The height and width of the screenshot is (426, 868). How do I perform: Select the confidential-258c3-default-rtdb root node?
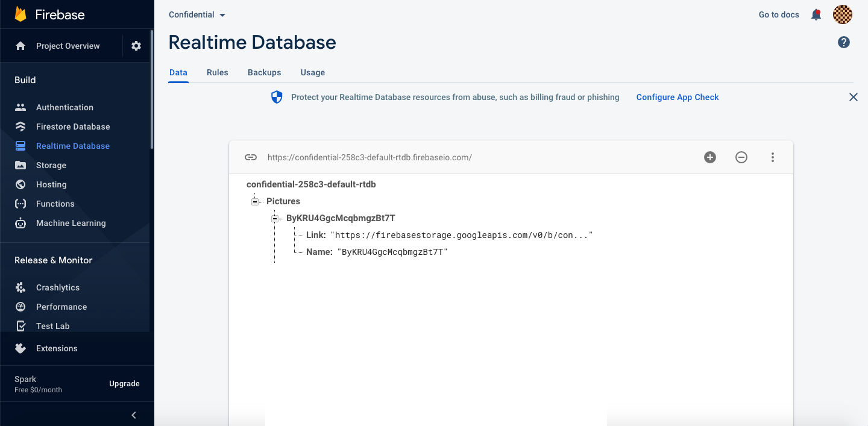coord(311,184)
